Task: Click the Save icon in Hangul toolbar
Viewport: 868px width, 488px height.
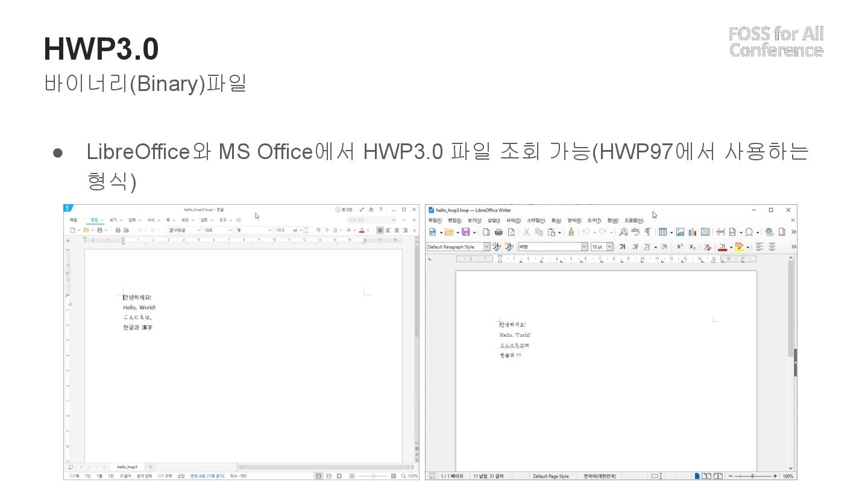Action: tap(99, 230)
